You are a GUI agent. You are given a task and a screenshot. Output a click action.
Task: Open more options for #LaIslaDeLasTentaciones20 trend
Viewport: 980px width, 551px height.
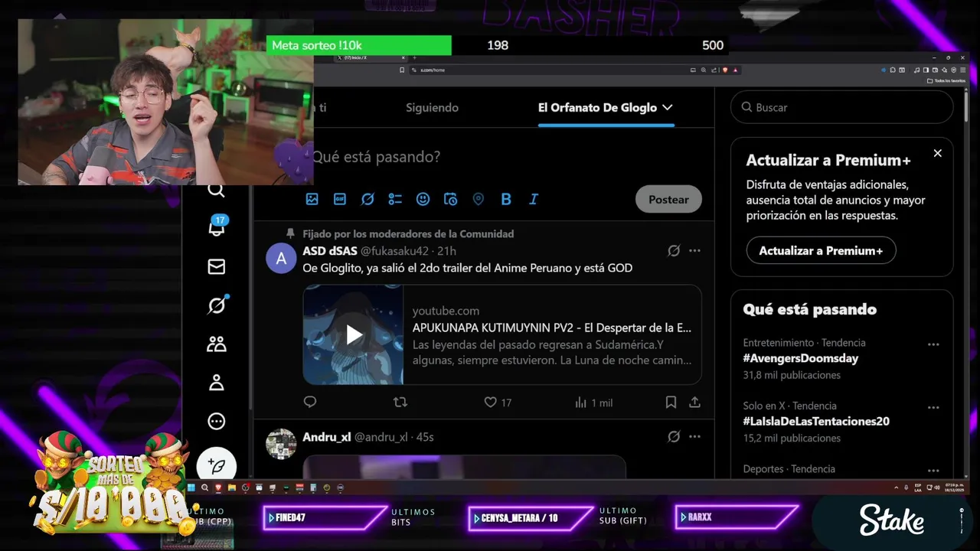[933, 408]
